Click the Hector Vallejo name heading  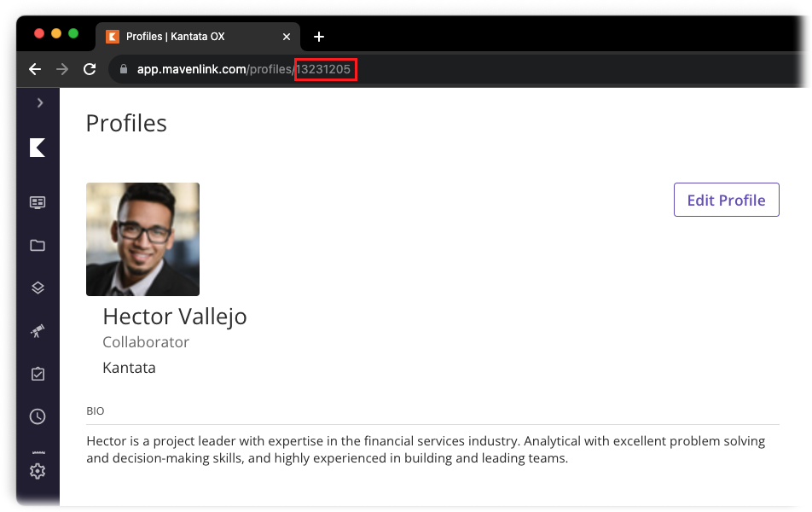tap(175, 317)
